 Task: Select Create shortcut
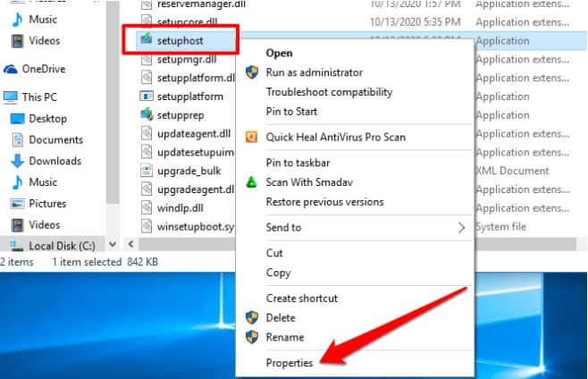click(302, 299)
